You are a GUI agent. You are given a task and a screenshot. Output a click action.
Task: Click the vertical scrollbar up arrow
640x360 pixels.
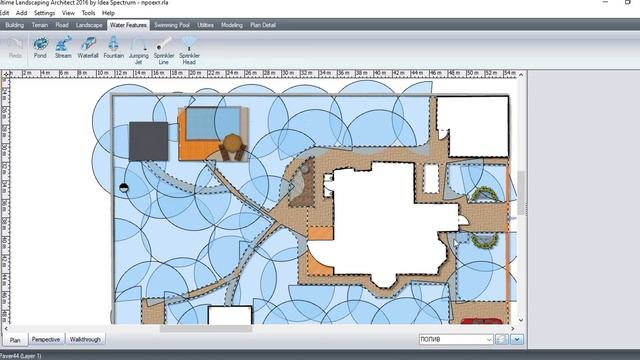521,75
